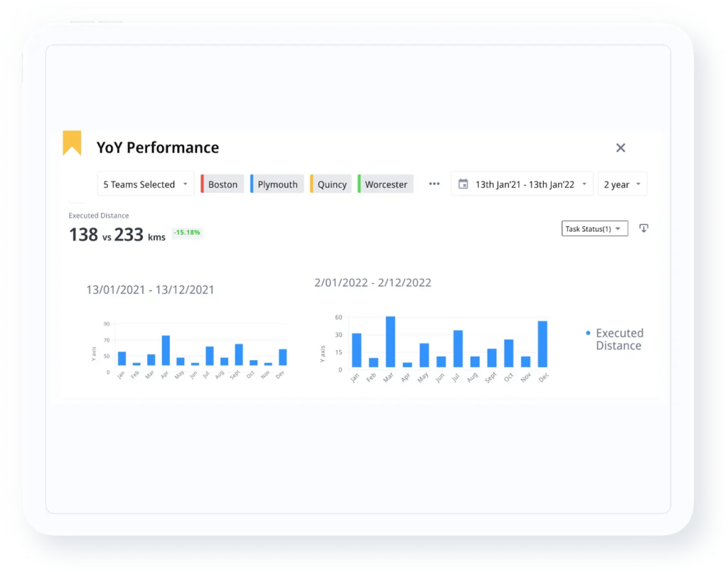This screenshot has width=728, height=572.
Task: Click the green -15.18% change badge
Action: [x=187, y=233]
